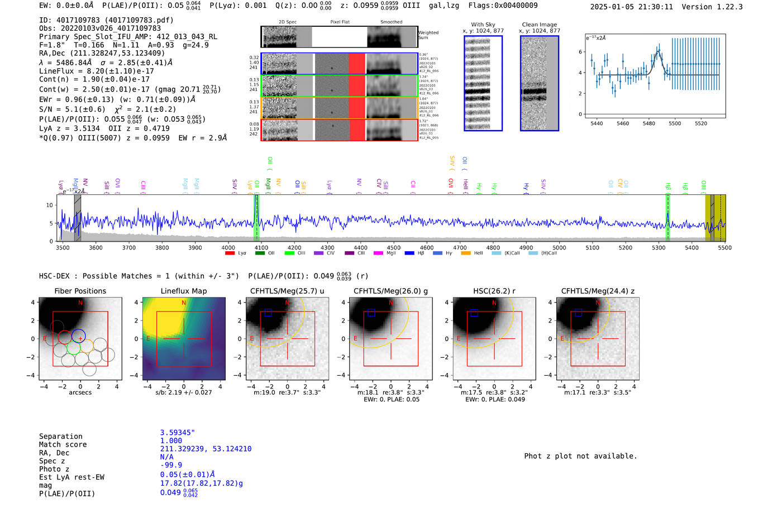
Task: Click the *Q(0.97) OIII(5007) z = 0.0959 line
Action: 133,138
